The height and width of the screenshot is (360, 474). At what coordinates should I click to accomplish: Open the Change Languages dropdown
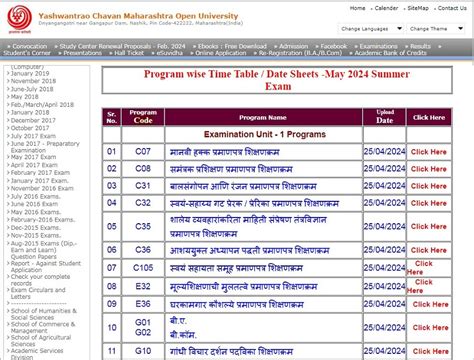(371, 29)
